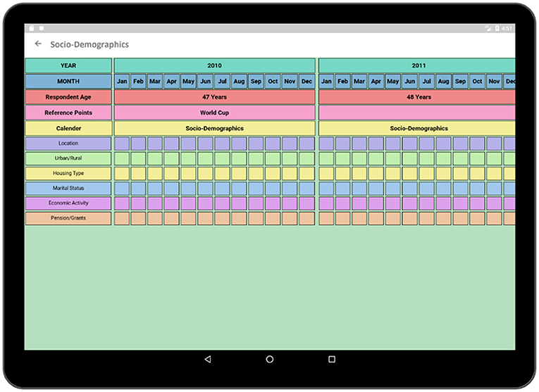This screenshot has width=539, height=392.
Task: Tap the Respondent Age row label
Action: pos(68,97)
